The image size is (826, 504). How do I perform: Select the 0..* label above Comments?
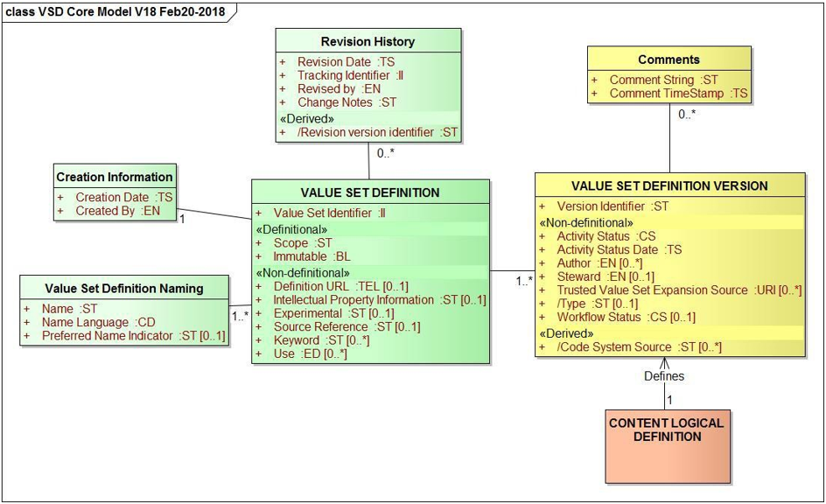click(688, 114)
